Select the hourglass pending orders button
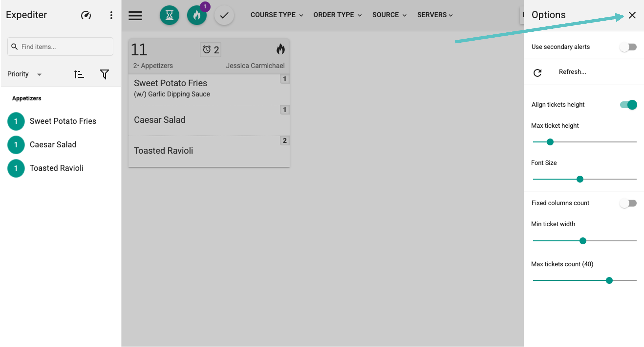This screenshot has width=644, height=347. (169, 15)
